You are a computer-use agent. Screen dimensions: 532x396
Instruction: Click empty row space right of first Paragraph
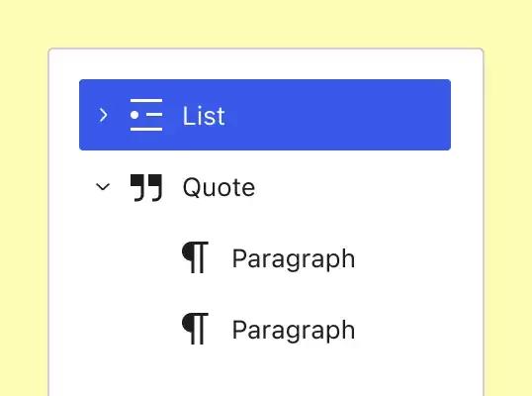click(x=403, y=257)
